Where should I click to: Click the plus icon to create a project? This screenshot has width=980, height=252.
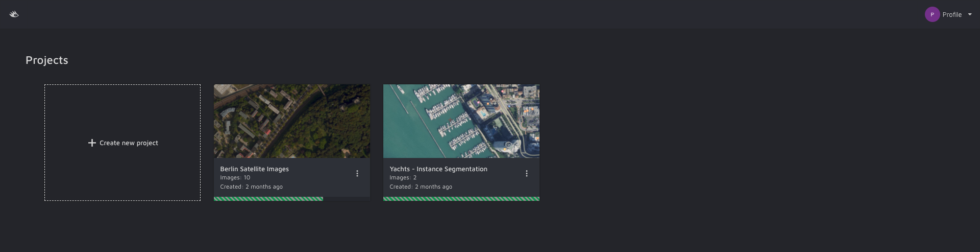92,143
